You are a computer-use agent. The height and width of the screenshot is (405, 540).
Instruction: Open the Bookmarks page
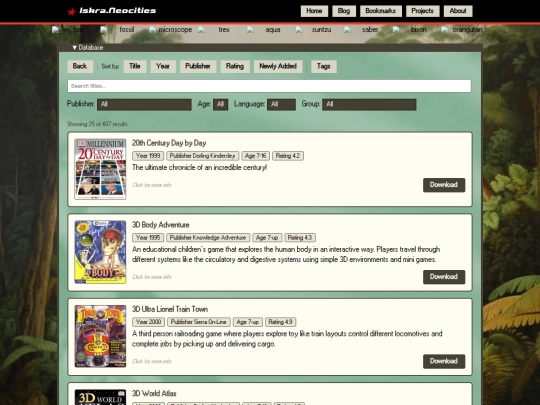coord(381,11)
